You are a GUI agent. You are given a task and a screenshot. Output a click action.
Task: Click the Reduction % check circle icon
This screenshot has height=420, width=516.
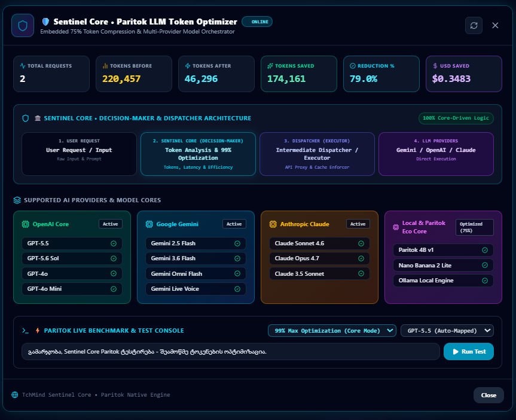click(x=353, y=66)
